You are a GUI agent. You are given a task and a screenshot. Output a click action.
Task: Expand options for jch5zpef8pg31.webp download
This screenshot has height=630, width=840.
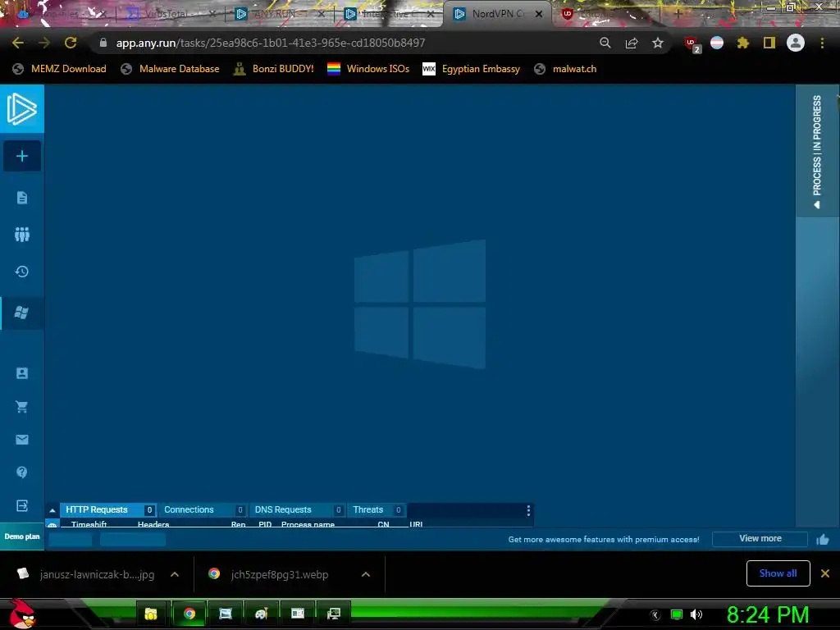click(366, 574)
